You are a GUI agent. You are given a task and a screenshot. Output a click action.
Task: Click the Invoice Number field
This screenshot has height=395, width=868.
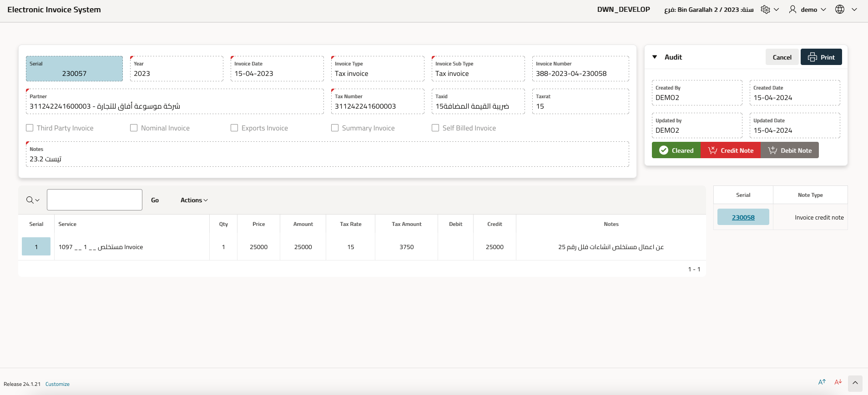(x=580, y=69)
